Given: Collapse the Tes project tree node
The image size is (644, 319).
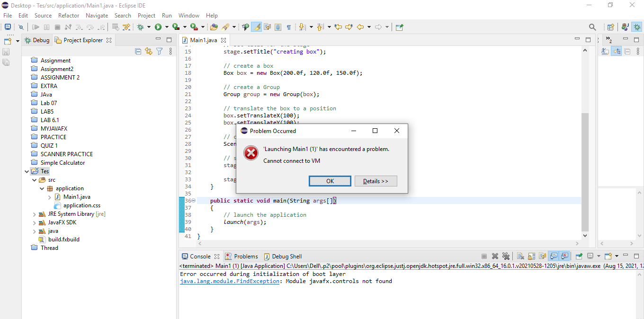Looking at the screenshot, I should (27, 171).
